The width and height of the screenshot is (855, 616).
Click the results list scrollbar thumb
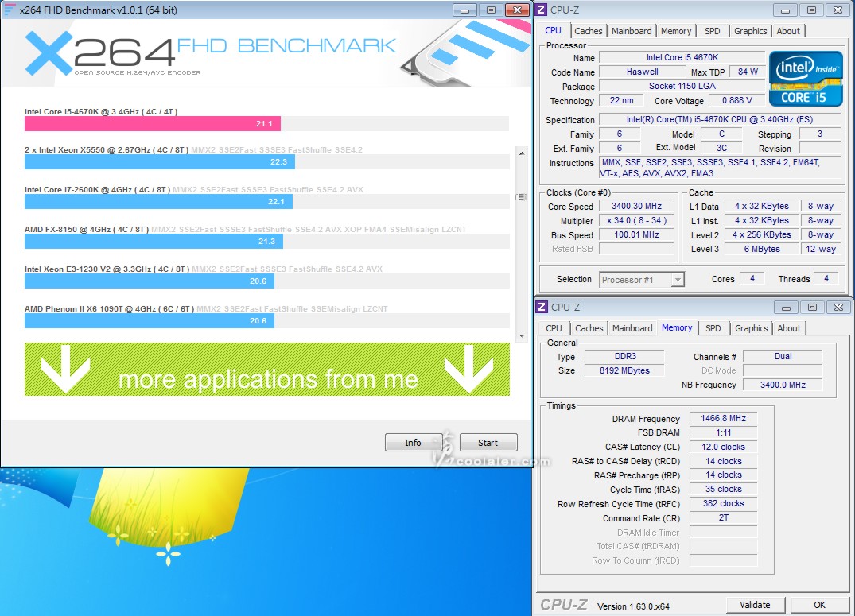pos(522,197)
